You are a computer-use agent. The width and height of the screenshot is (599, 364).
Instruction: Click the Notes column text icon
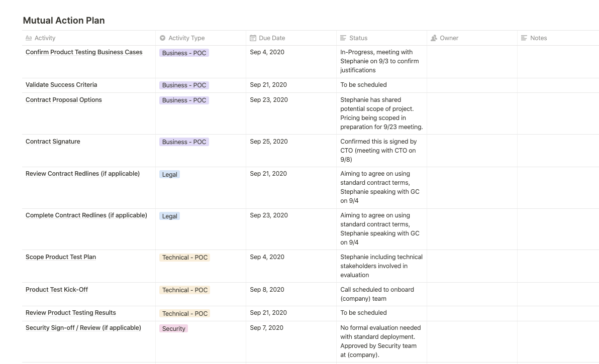click(524, 38)
